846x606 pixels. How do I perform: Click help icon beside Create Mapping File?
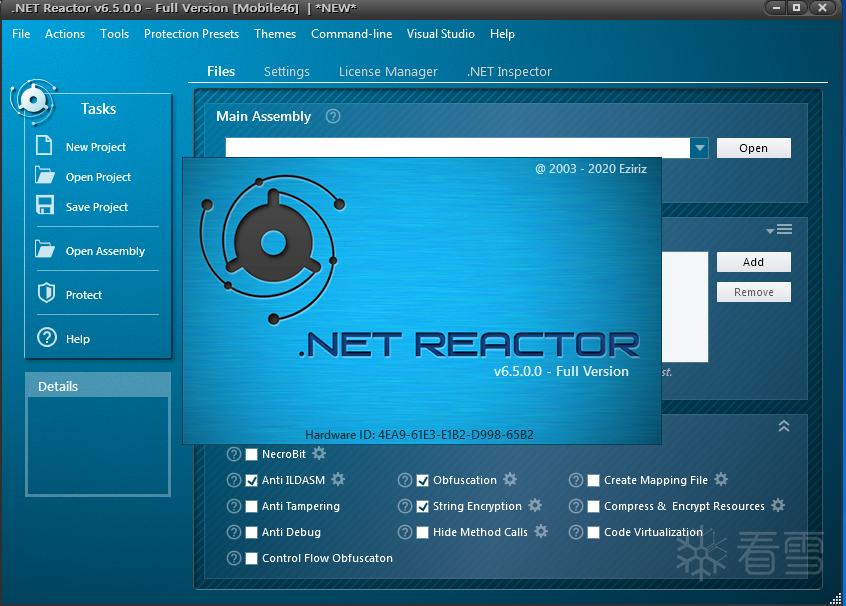point(576,480)
